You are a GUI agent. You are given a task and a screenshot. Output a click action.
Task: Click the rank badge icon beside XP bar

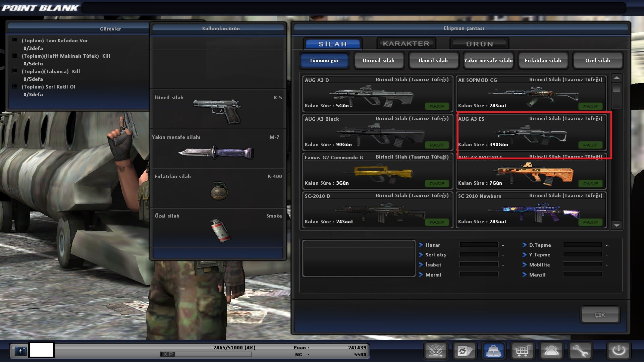(x=20, y=351)
